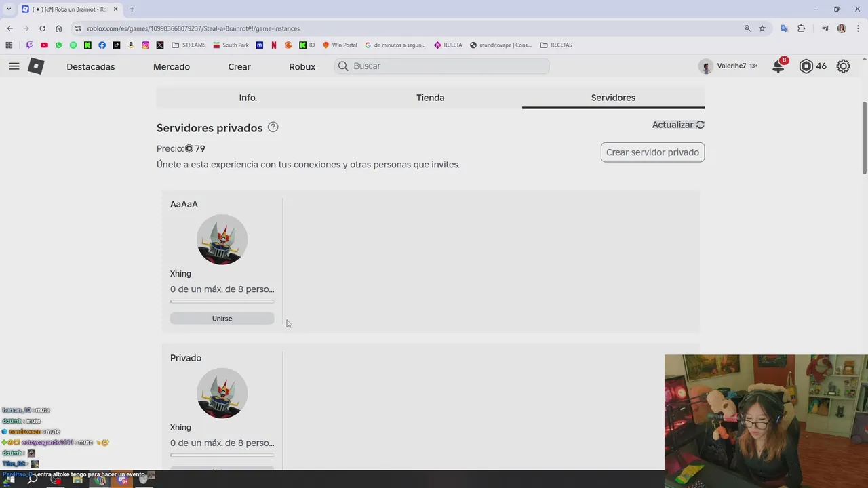Switch to the Info. tab

248,98
